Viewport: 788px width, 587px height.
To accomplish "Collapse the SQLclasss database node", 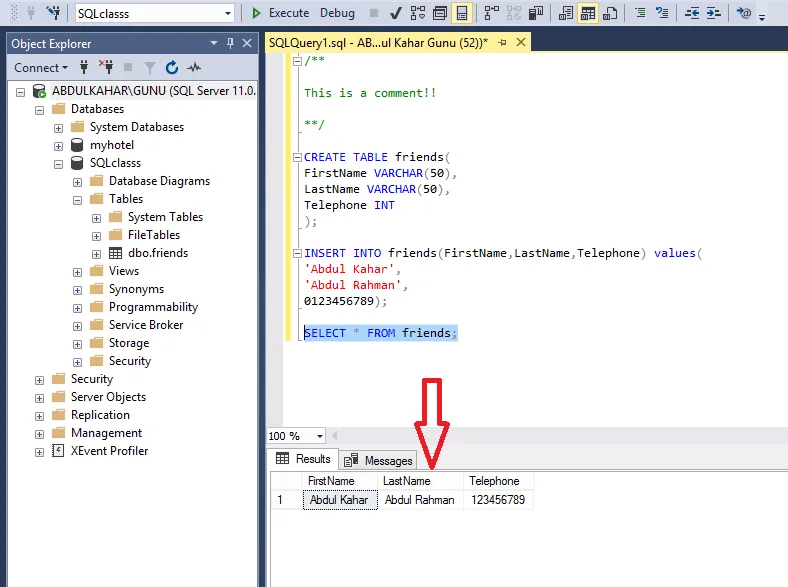I will (x=58, y=164).
